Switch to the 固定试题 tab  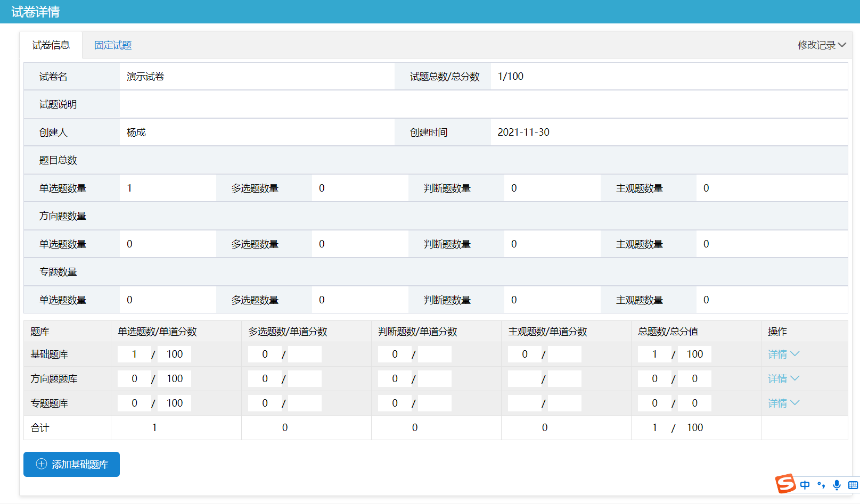click(x=113, y=45)
